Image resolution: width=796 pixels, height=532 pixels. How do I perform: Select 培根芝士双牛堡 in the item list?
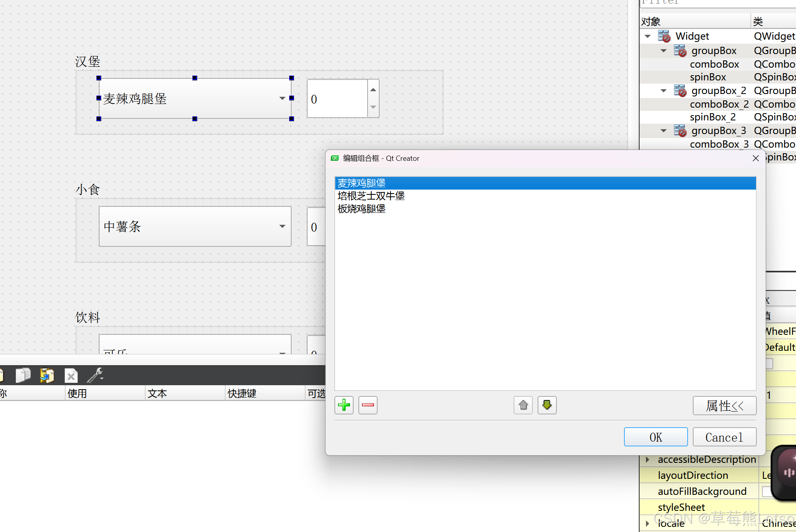click(x=371, y=196)
